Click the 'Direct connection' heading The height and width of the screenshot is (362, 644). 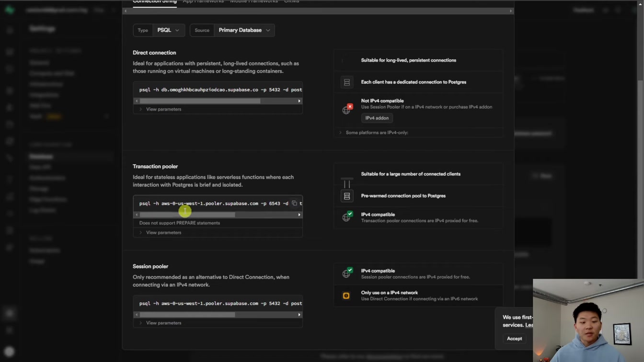click(x=154, y=53)
